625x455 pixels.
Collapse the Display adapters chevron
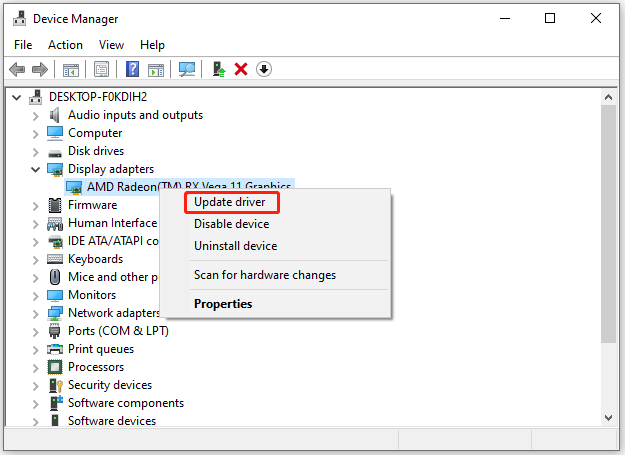point(35,170)
